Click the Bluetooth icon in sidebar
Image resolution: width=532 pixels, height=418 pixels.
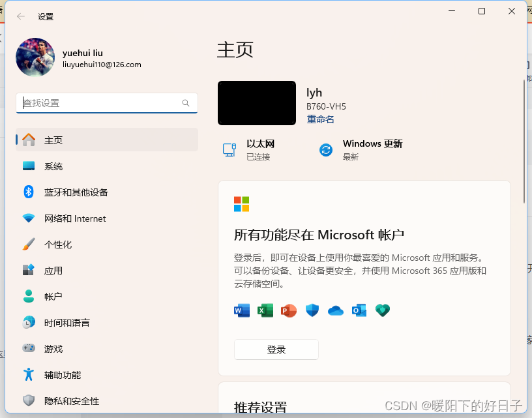(x=29, y=192)
